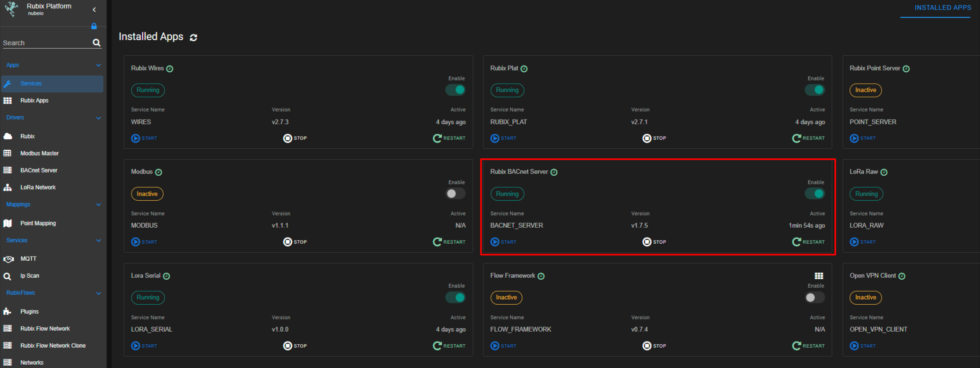Start the FLOW_FRAMEWORK service
The image size is (980, 368).
pyautogui.click(x=504, y=346)
